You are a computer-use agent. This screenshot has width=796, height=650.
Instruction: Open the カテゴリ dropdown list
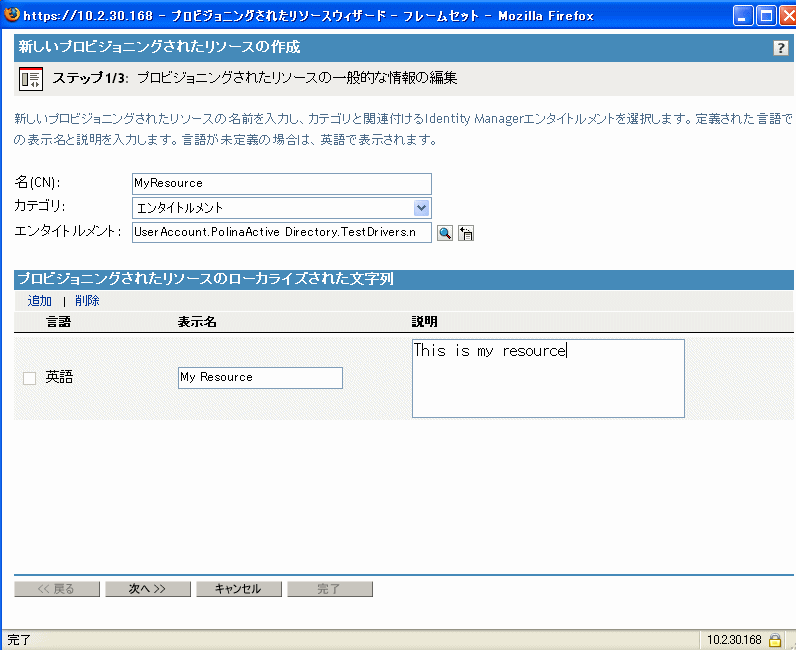pyautogui.click(x=421, y=208)
